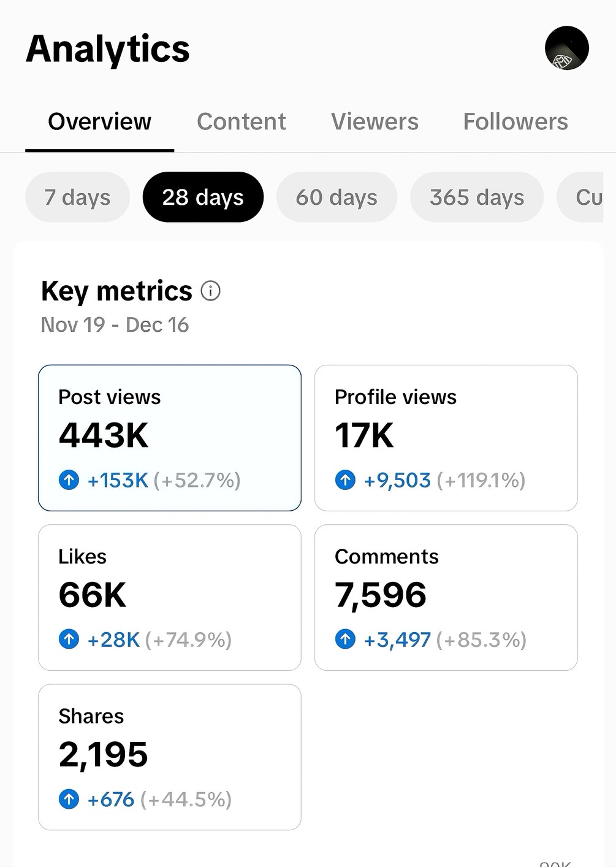Click the Post views up-arrow icon

(x=69, y=479)
